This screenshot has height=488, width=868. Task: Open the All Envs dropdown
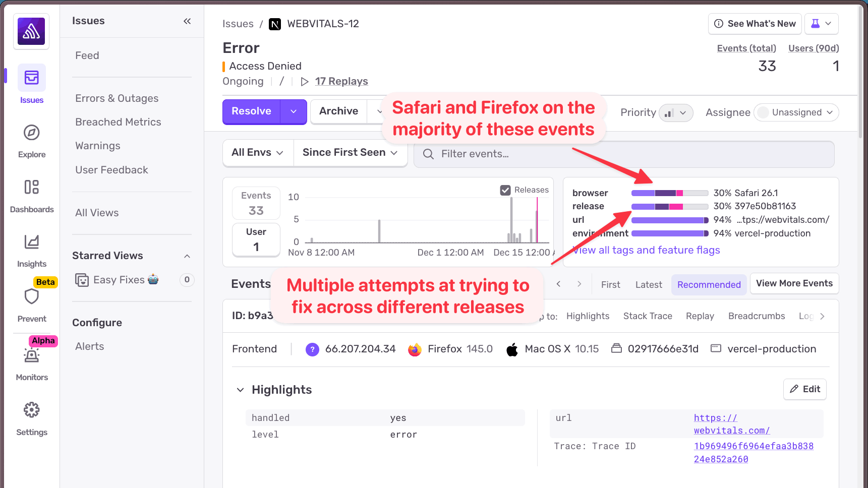257,152
